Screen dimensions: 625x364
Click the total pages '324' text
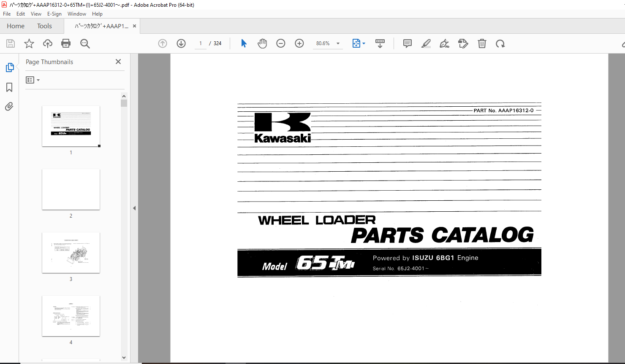pyautogui.click(x=217, y=43)
